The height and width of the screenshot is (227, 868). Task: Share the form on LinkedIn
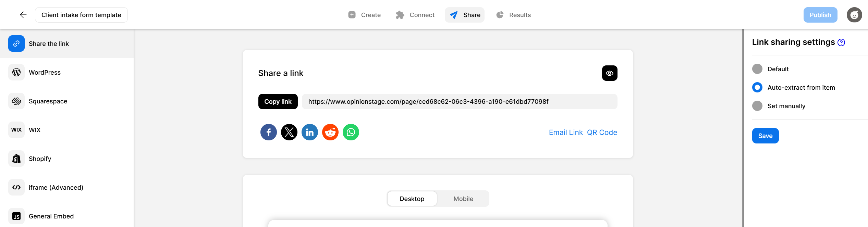[x=310, y=132]
